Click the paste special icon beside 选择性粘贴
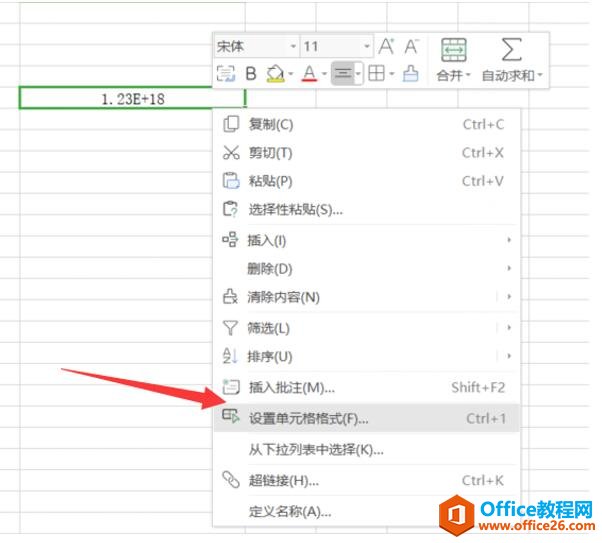602x543 pixels. (x=231, y=209)
